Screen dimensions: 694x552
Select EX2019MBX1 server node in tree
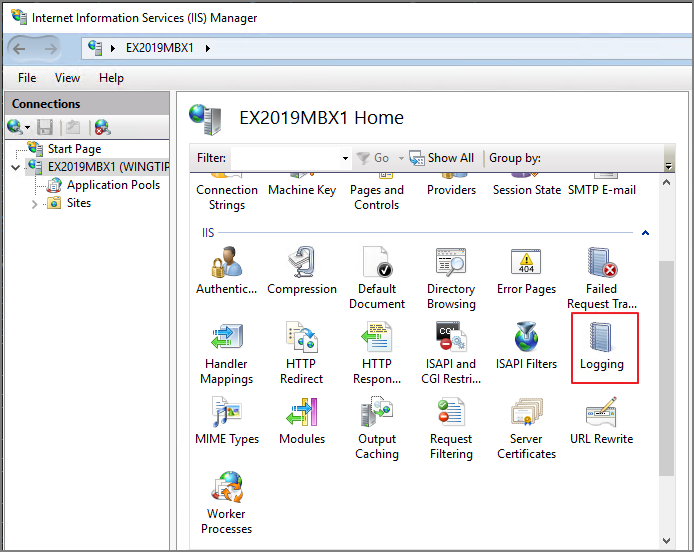tap(108, 167)
